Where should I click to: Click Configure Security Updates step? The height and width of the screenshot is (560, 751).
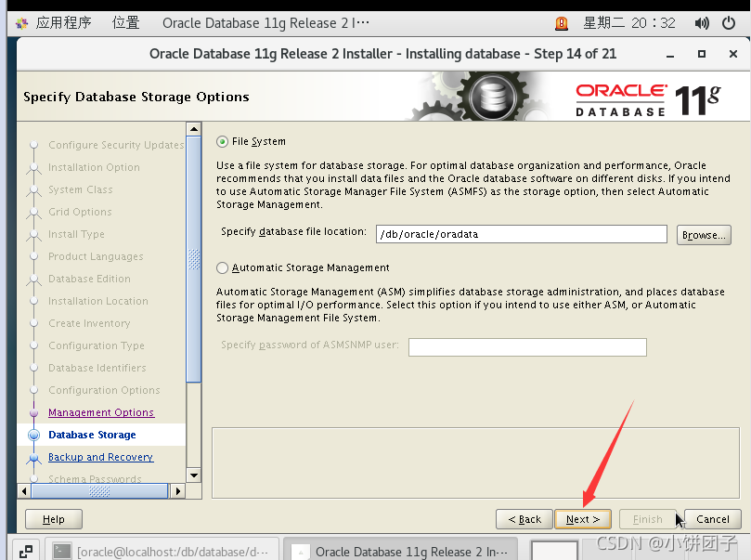(116, 145)
